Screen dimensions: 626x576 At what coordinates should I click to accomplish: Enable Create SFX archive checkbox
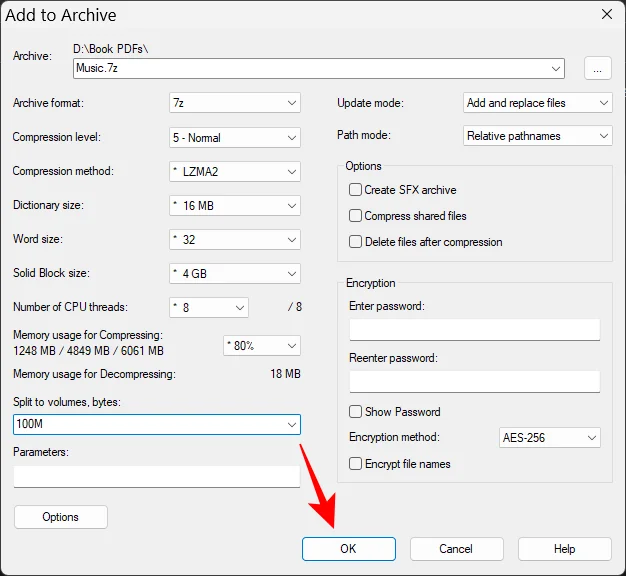355,190
